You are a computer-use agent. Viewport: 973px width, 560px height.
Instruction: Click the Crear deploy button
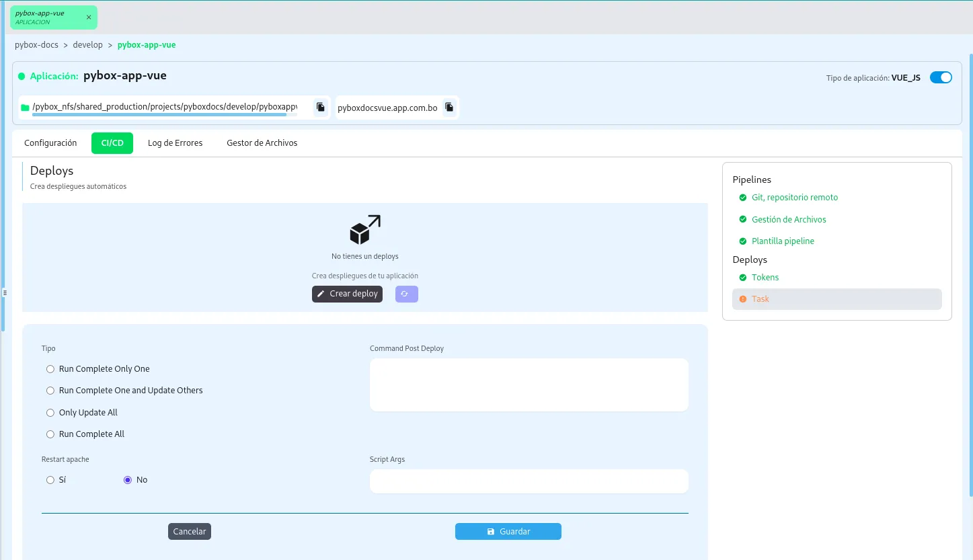click(347, 294)
